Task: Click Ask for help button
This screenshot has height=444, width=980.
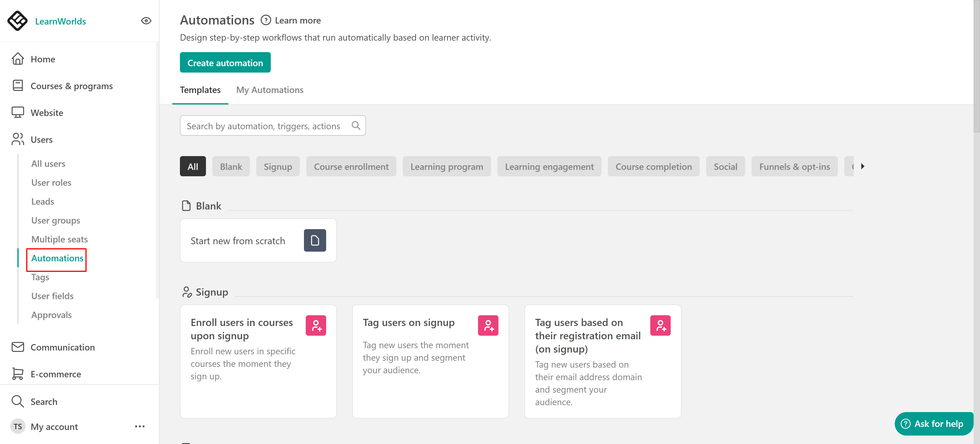Action: (x=934, y=424)
